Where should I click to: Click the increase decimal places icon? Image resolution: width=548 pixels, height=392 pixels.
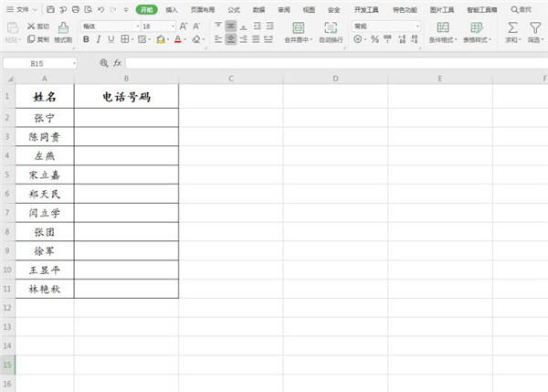(x=402, y=39)
